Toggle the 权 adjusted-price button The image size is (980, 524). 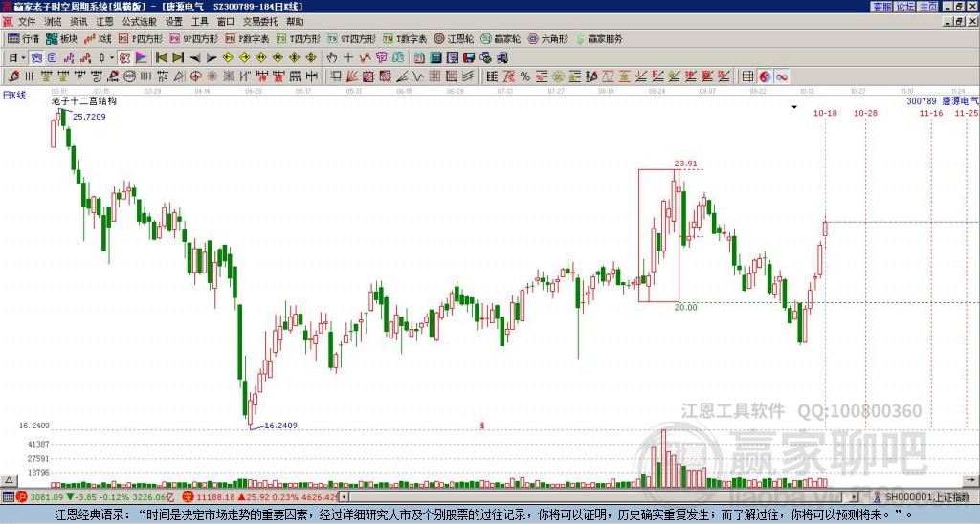pos(124,58)
